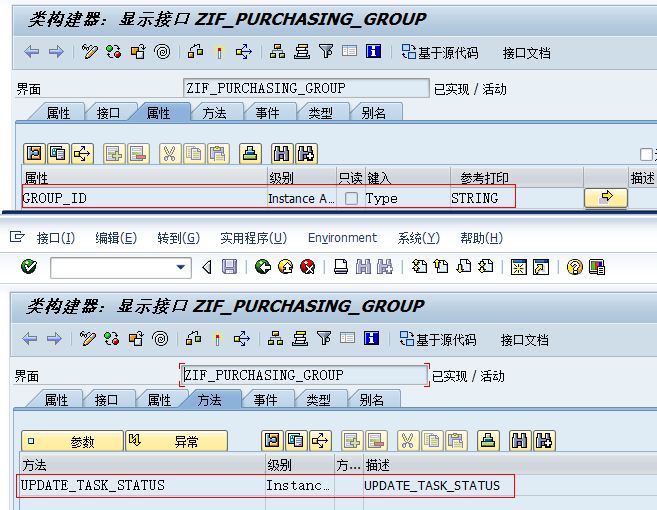
Task: Click the spiral enhancement icon in attributes-view window
Action: (x=162, y=52)
